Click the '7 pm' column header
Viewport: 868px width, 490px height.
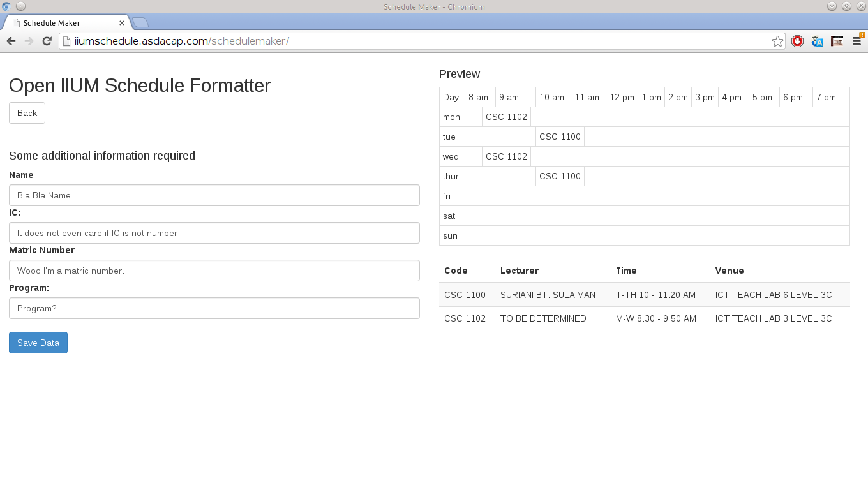point(831,97)
